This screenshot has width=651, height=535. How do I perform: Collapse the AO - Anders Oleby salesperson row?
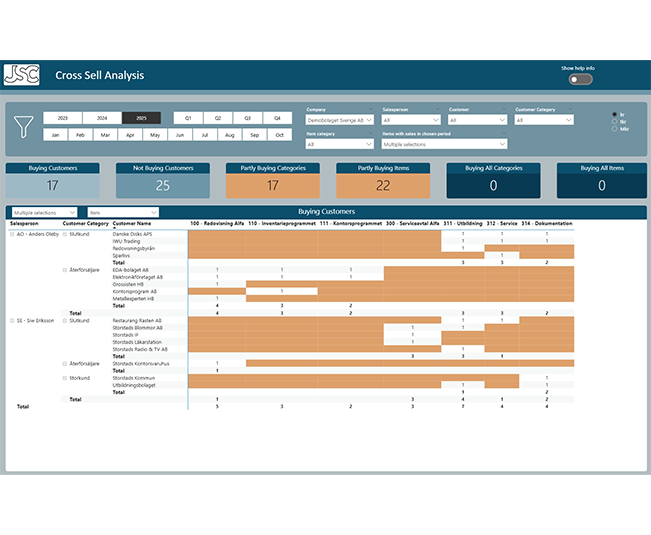(12, 234)
